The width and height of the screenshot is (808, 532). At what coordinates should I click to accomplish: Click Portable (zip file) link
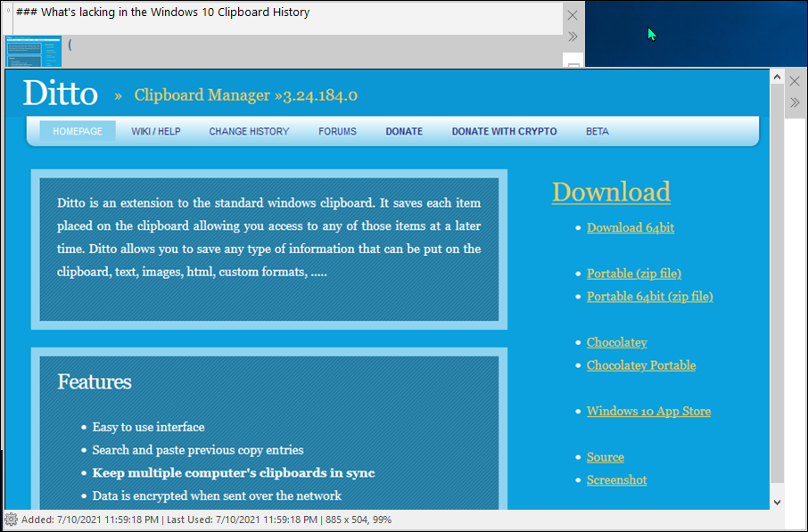coord(634,274)
